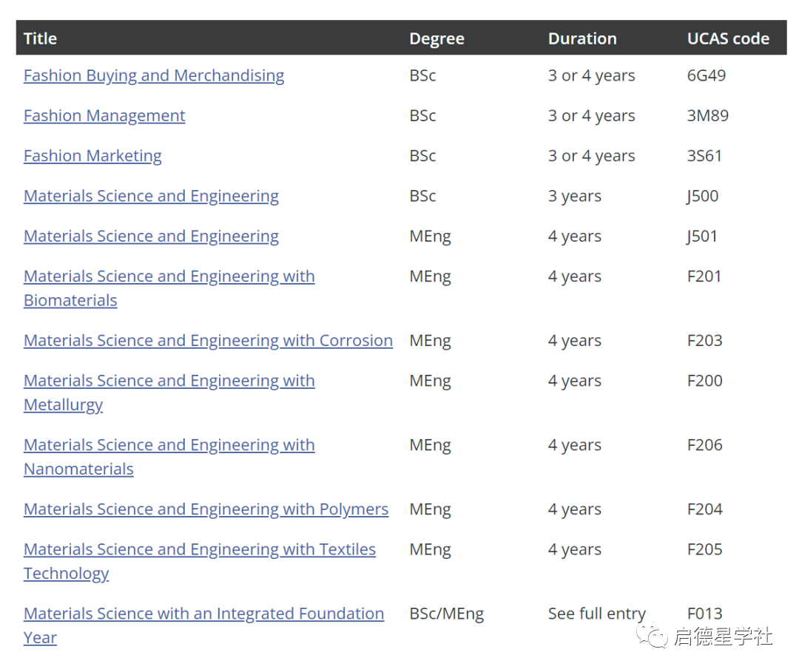This screenshot has width=799, height=672.
Task: Click the Degree column header
Action: click(x=436, y=38)
